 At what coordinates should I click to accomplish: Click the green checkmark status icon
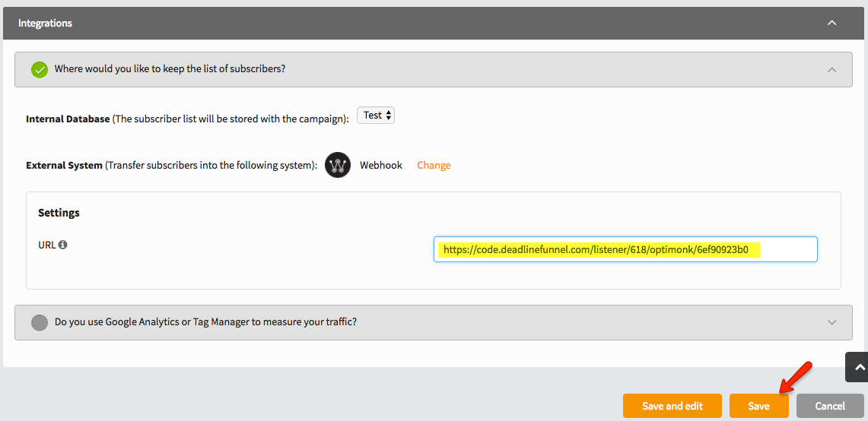pos(40,70)
